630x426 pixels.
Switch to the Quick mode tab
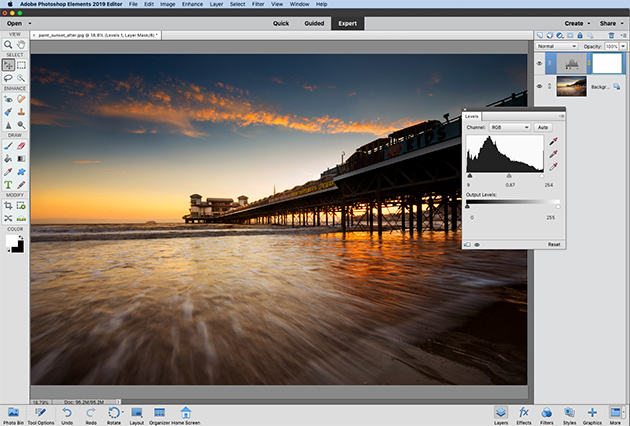tap(281, 23)
